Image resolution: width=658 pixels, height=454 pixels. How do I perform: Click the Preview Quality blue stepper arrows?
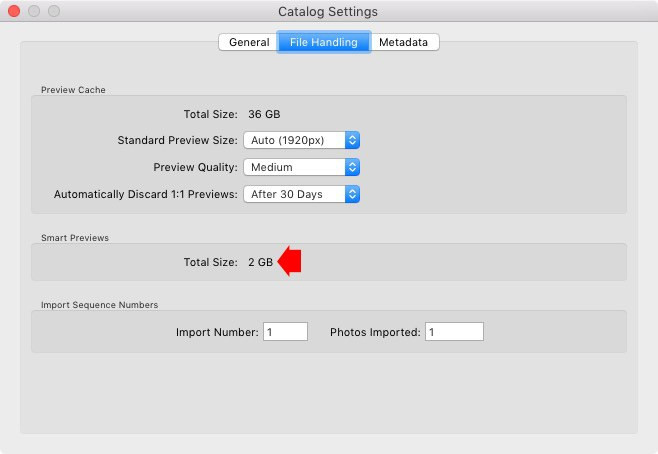click(x=352, y=167)
